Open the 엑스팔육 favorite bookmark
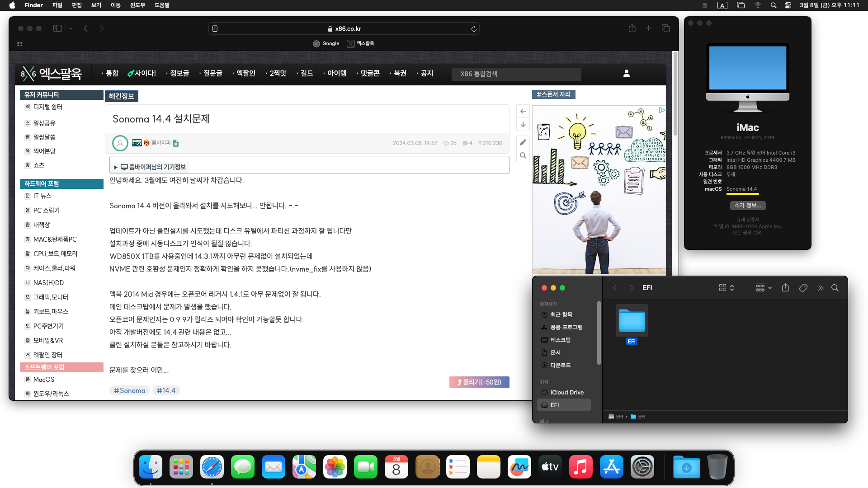This screenshot has width=868, height=488. (x=360, y=43)
